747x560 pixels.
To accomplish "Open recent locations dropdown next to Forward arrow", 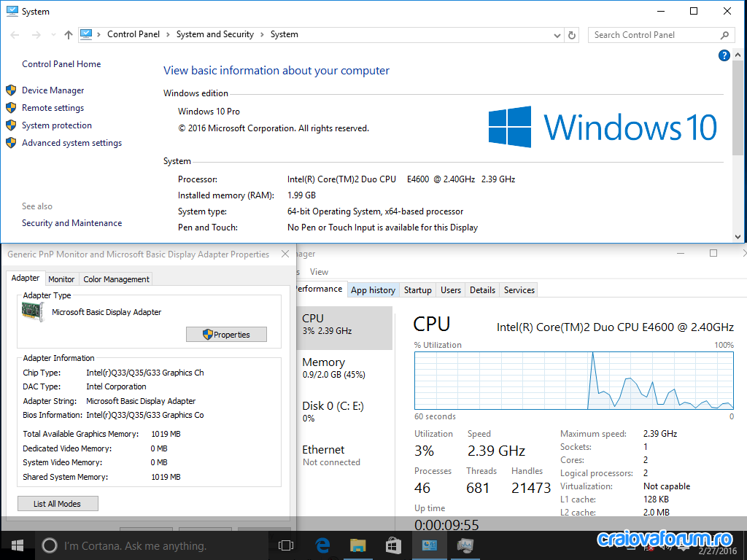I will [53, 35].
